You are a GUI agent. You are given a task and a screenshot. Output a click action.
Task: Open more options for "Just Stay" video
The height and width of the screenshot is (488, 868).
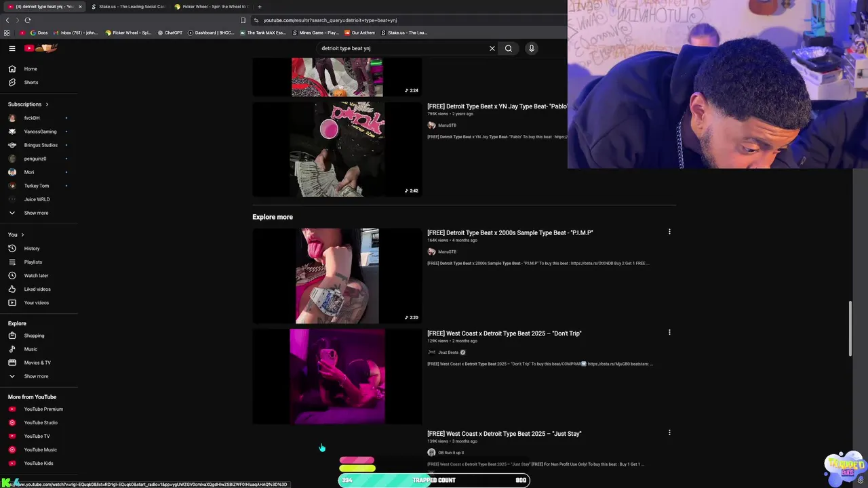click(669, 432)
